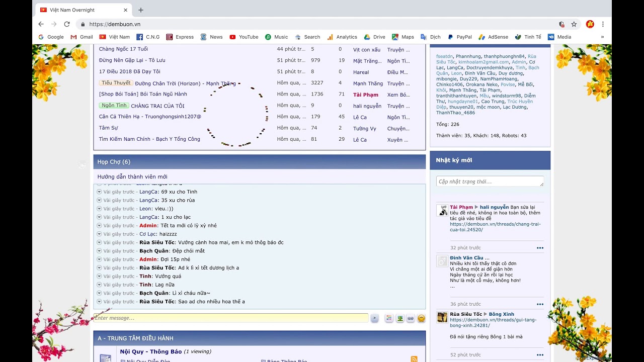
Task: Switch to the Việt Nam Overnight tab
Action: click(x=84, y=10)
